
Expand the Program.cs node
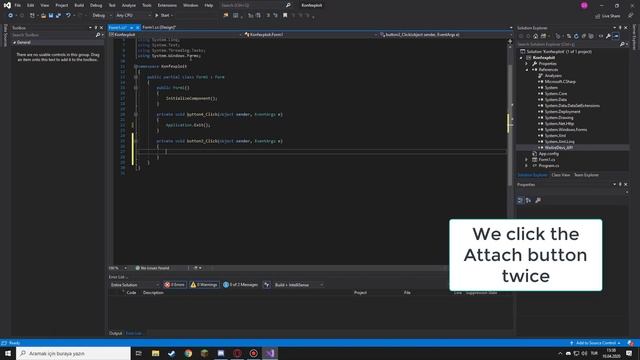click(527, 166)
